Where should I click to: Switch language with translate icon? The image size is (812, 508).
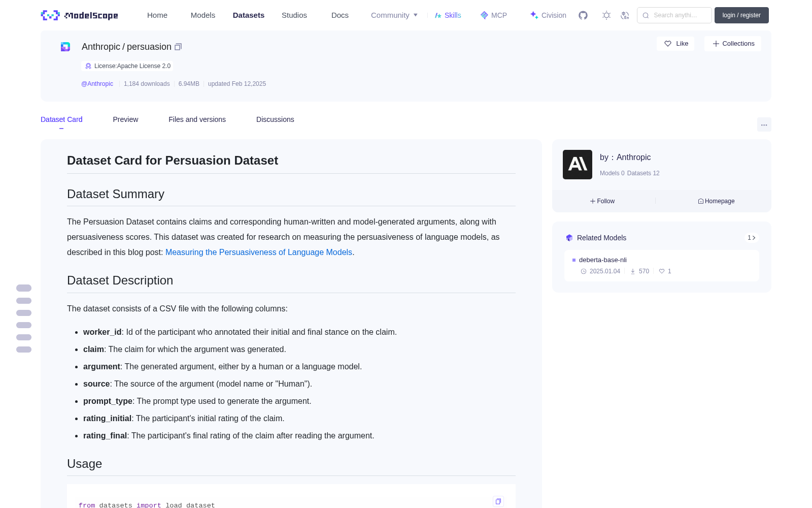pyautogui.click(x=625, y=15)
